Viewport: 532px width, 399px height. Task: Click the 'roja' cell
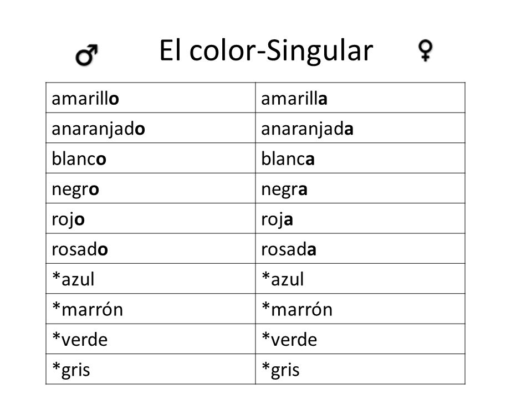(360, 218)
